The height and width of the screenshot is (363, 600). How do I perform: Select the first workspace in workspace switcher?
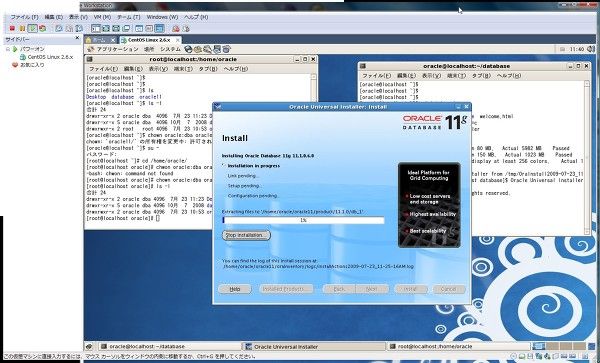click(x=539, y=347)
